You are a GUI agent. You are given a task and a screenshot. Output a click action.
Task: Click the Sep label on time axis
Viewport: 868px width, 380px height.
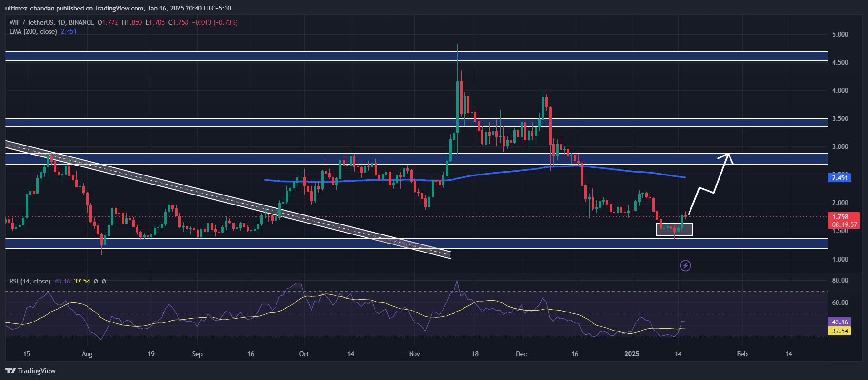[x=197, y=354]
